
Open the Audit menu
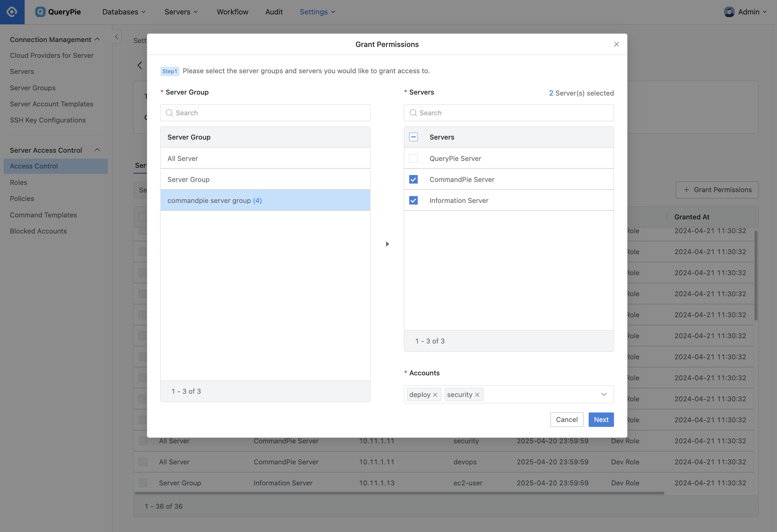[x=274, y=12]
